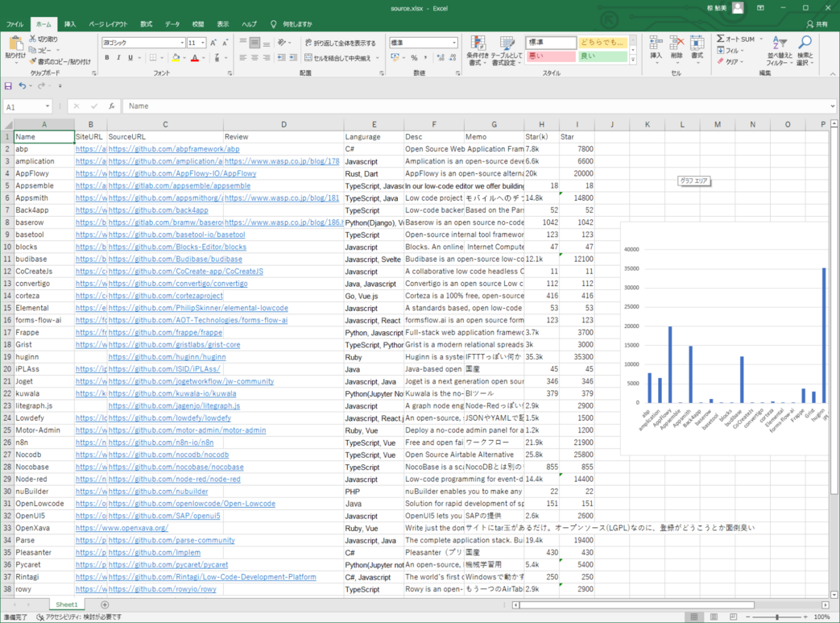This screenshot has width=840, height=623.
Task: Open the n8n-io/n8n GitHub link
Action: 161,442
